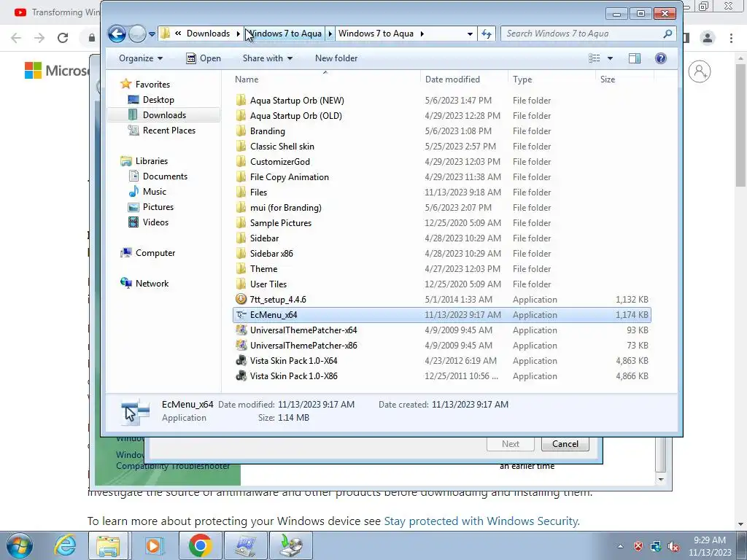Screen dimensions: 747x560
Task: Select the Aqua Startup Orb (OLD) folder
Action: pyautogui.click(x=296, y=116)
